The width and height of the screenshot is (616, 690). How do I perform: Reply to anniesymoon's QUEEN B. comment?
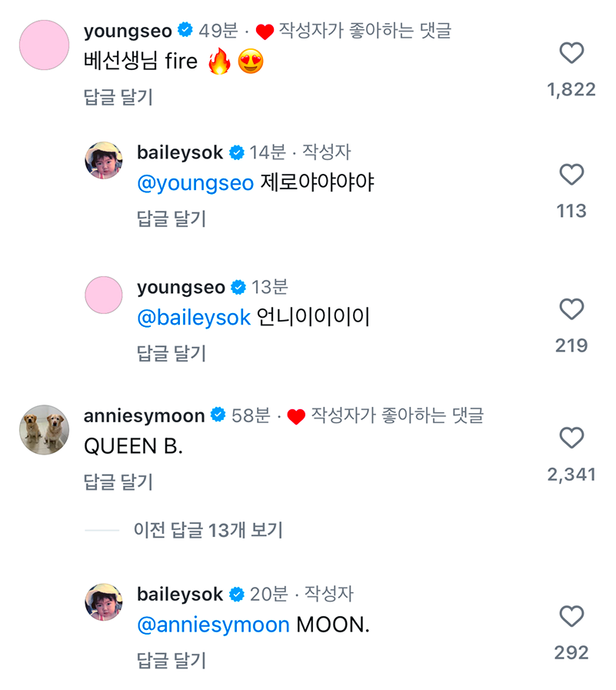click(118, 482)
